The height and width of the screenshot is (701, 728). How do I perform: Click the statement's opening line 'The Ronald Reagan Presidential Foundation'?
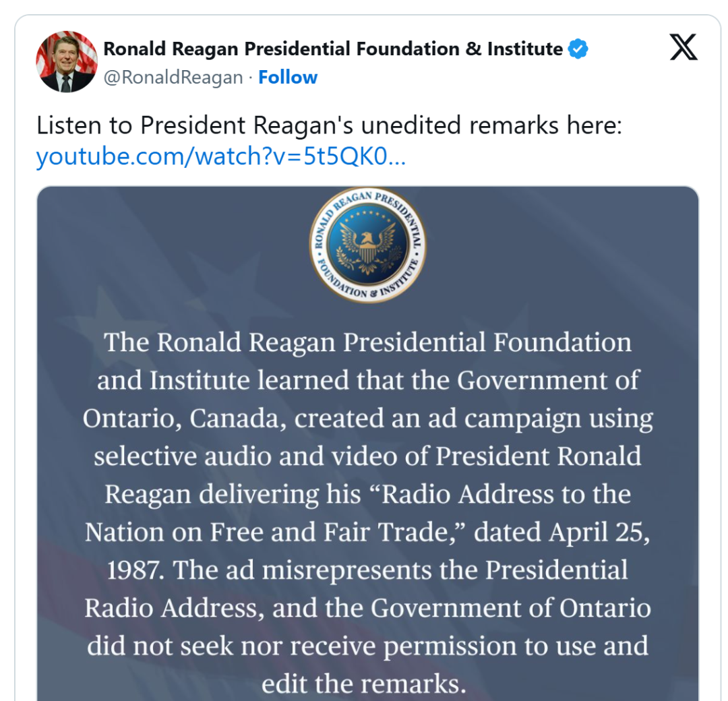tap(367, 342)
